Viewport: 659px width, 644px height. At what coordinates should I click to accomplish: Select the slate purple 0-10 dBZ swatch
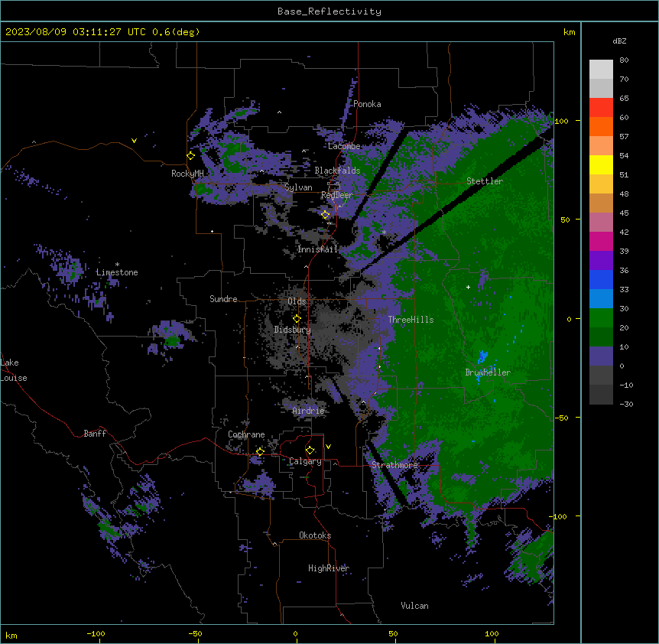[601, 356]
